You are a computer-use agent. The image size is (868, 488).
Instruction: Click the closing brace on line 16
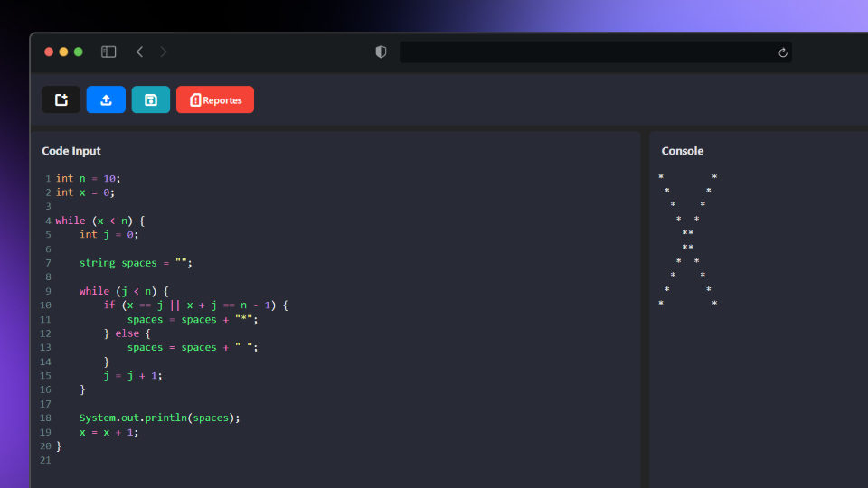[x=82, y=389]
